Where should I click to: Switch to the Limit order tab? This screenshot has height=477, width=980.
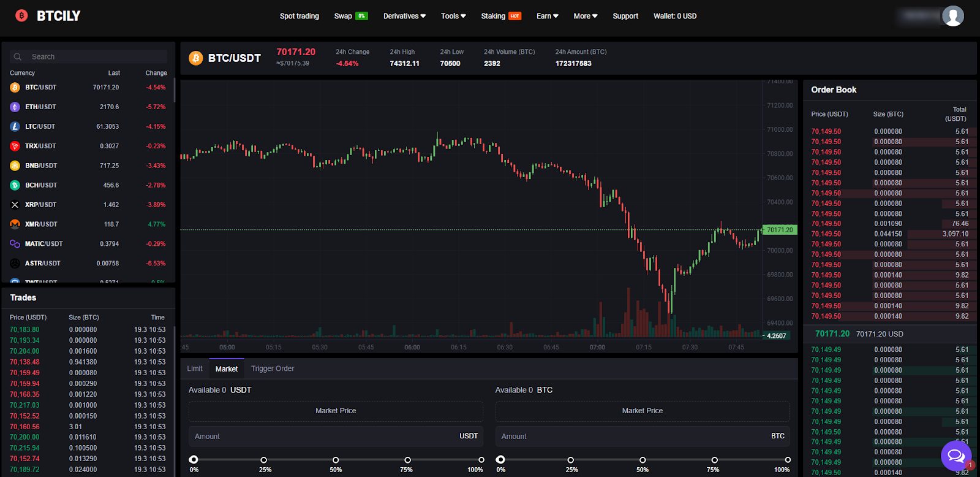195,368
